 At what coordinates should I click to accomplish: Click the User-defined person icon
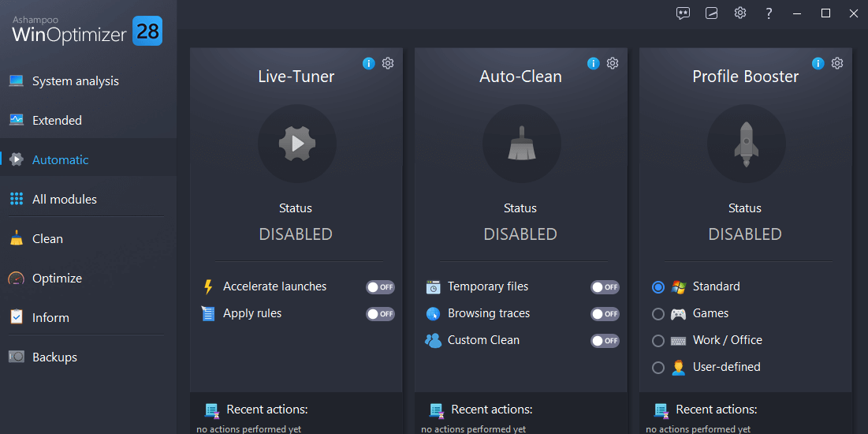[678, 367]
